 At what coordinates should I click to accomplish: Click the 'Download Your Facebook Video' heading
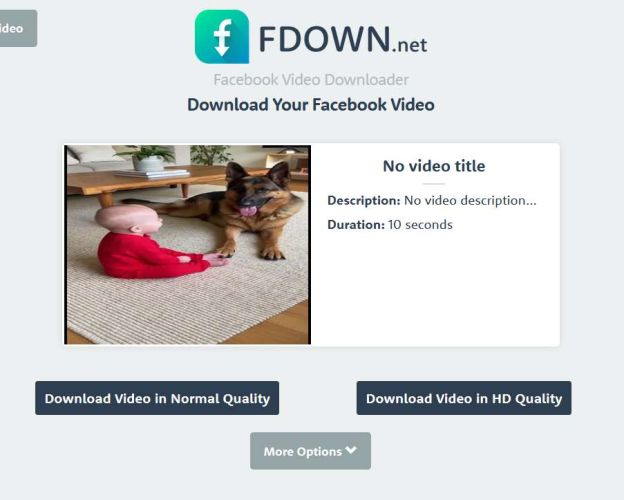coord(311,105)
